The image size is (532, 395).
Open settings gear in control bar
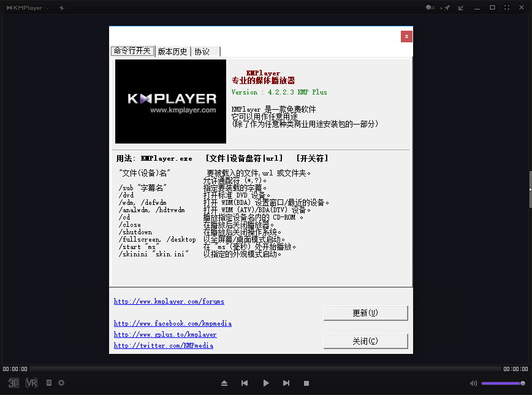(x=61, y=383)
